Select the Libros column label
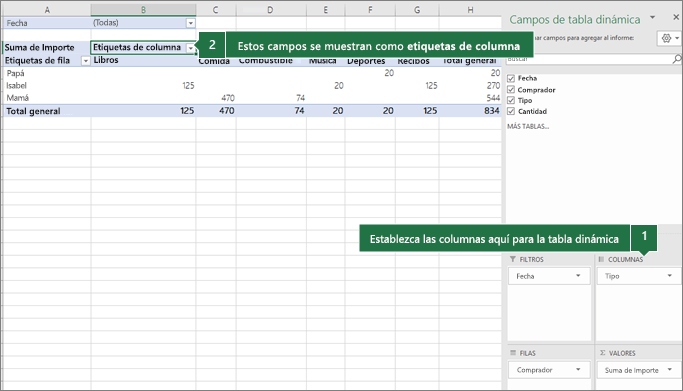 (x=106, y=60)
